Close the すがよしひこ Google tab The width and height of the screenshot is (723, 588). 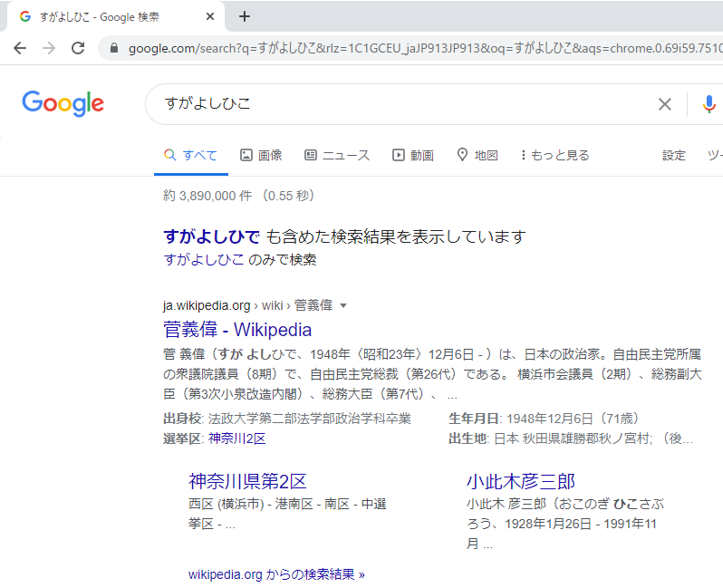tap(210, 16)
